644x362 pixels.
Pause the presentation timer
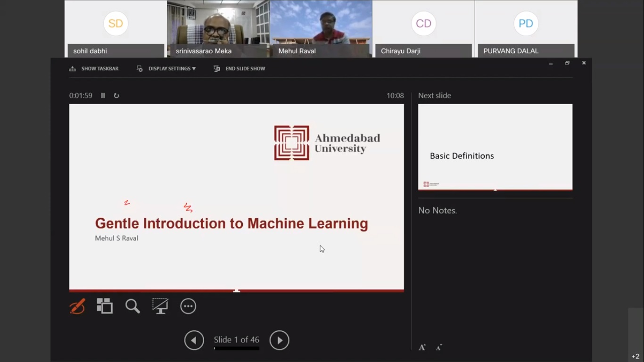point(103,96)
